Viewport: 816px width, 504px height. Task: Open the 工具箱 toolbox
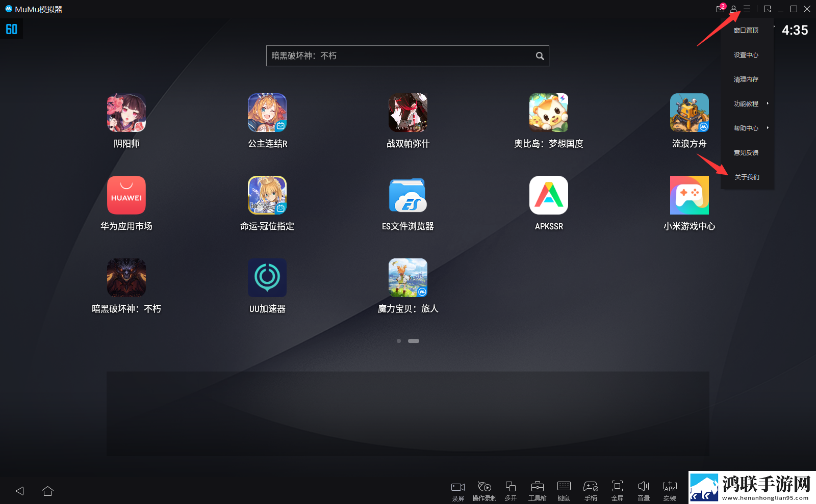pyautogui.click(x=538, y=491)
